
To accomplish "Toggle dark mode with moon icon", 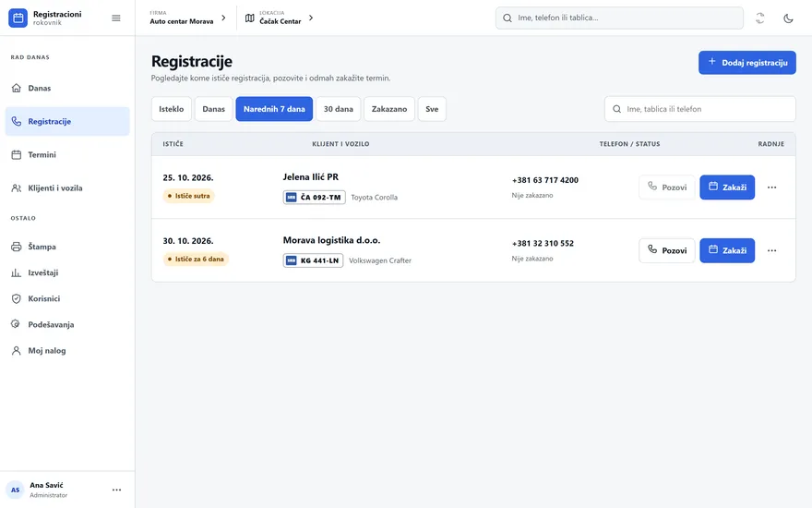I will click(788, 18).
